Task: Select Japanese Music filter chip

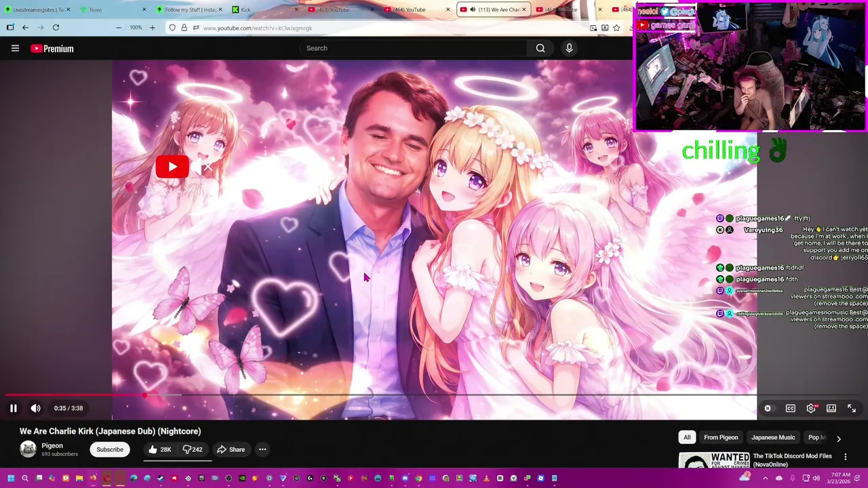Action: [x=773, y=438]
